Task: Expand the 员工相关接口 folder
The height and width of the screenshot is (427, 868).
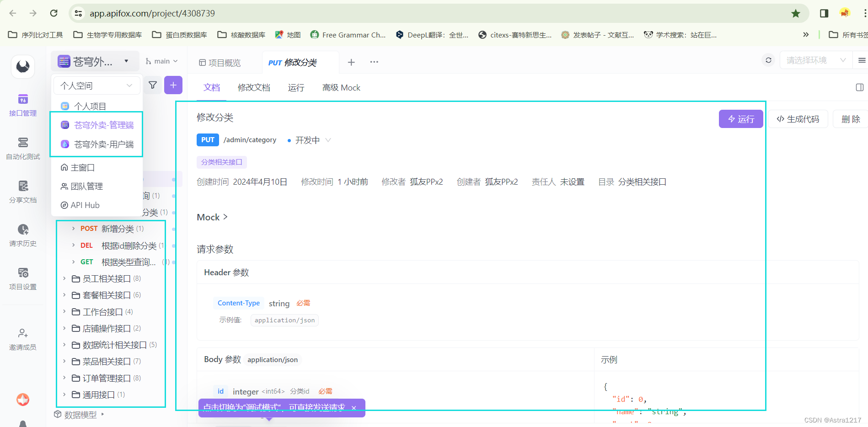Action: click(x=64, y=278)
